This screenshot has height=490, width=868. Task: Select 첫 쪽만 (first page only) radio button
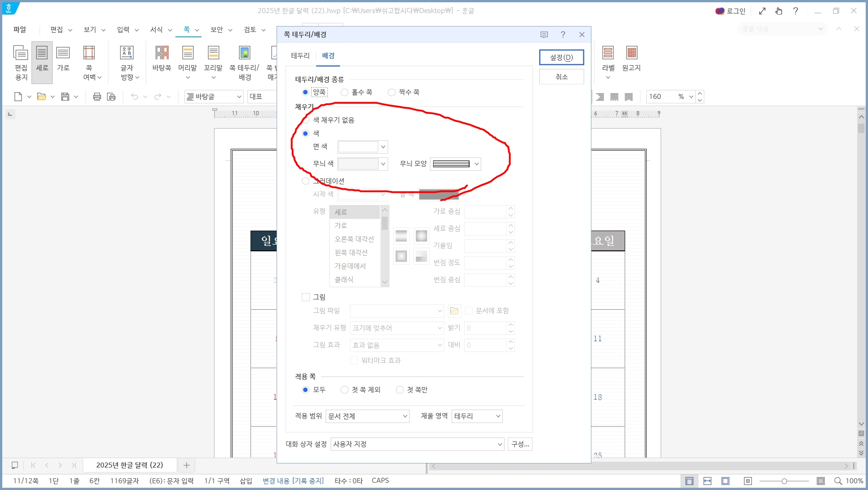pos(400,390)
